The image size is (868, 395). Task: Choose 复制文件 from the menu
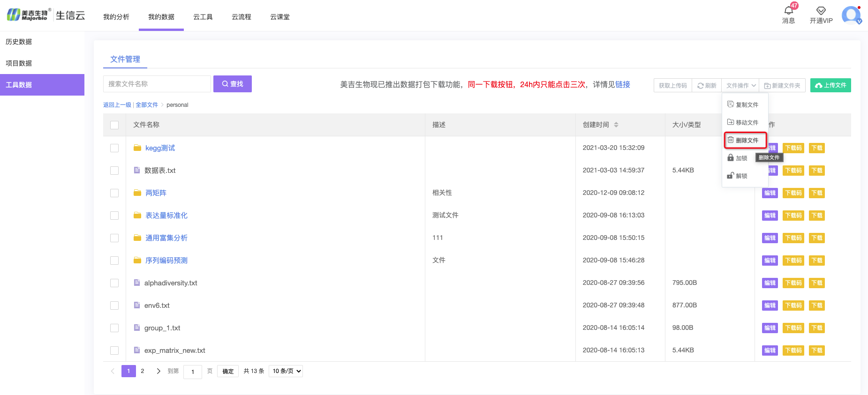point(743,104)
